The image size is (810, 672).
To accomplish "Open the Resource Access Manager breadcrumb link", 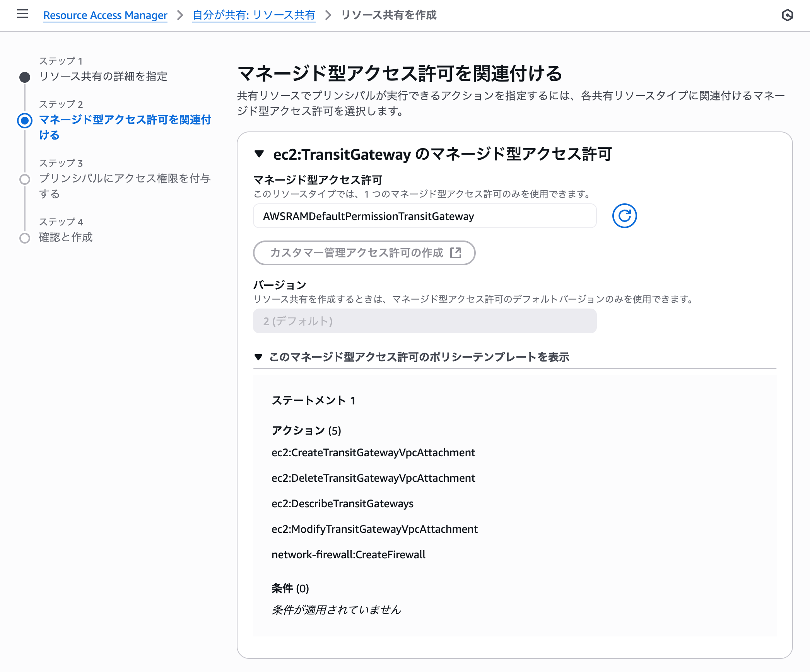I will coord(105,15).
